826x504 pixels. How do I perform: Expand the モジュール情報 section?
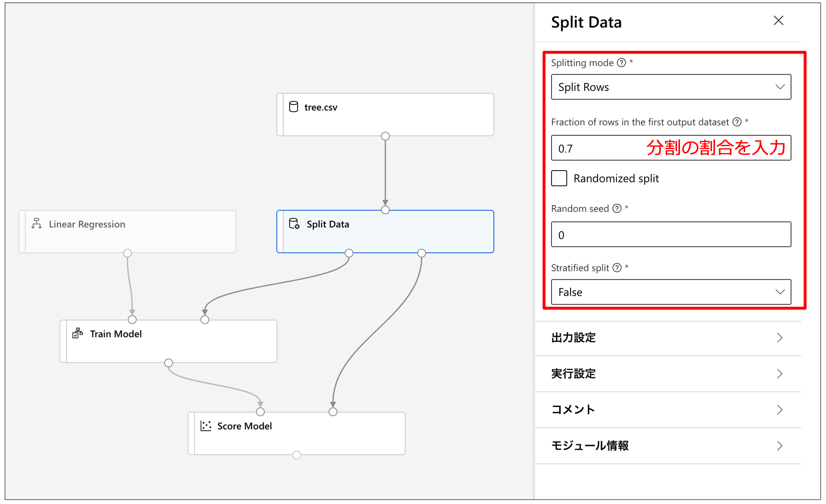667,446
